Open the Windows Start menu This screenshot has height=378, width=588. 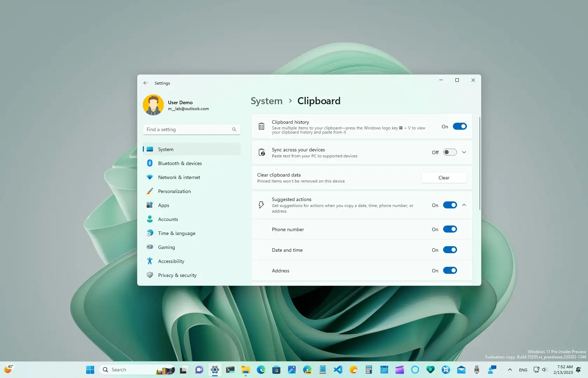point(90,370)
